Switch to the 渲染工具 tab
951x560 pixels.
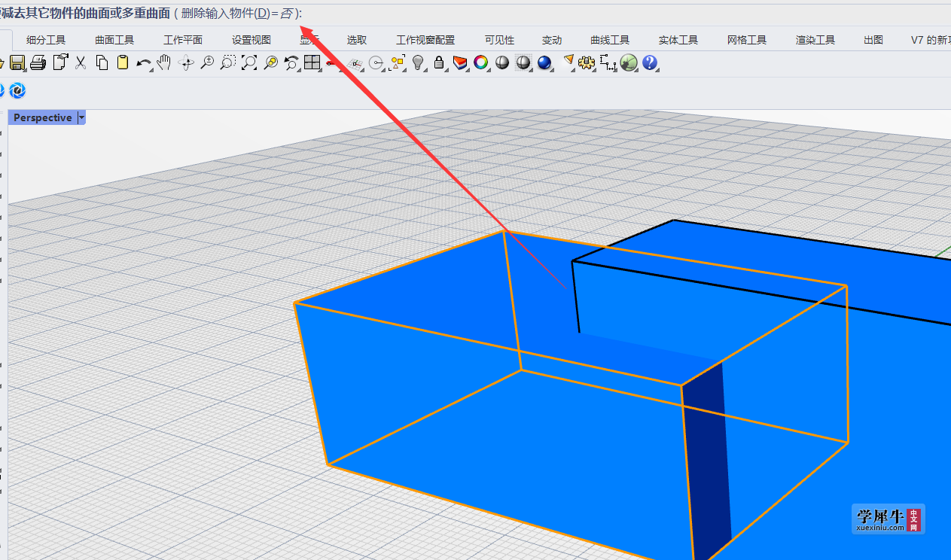click(x=815, y=40)
